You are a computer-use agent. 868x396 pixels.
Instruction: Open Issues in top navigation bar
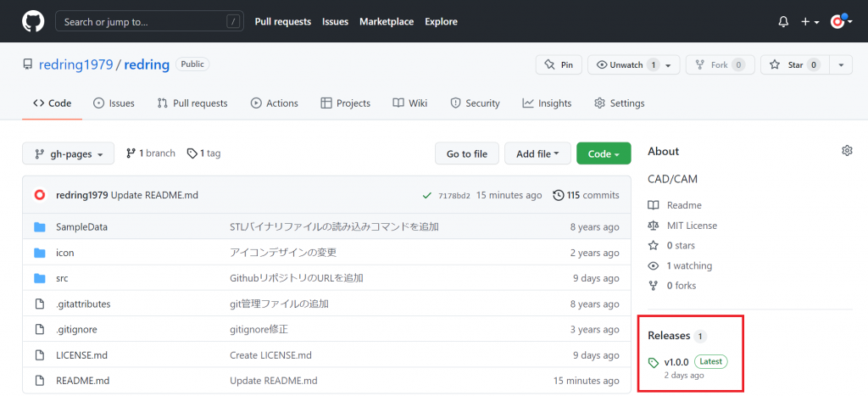[336, 21]
